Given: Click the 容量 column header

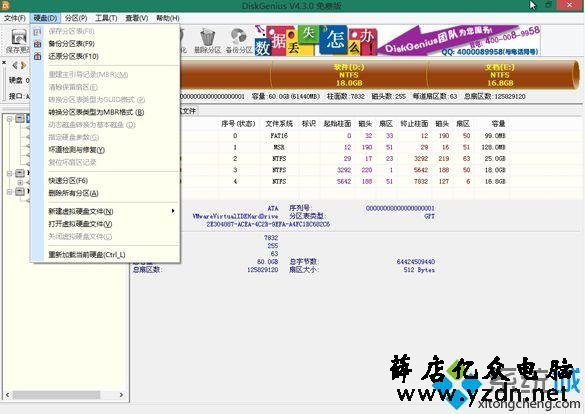Looking at the screenshot, I should pos(498,123).
